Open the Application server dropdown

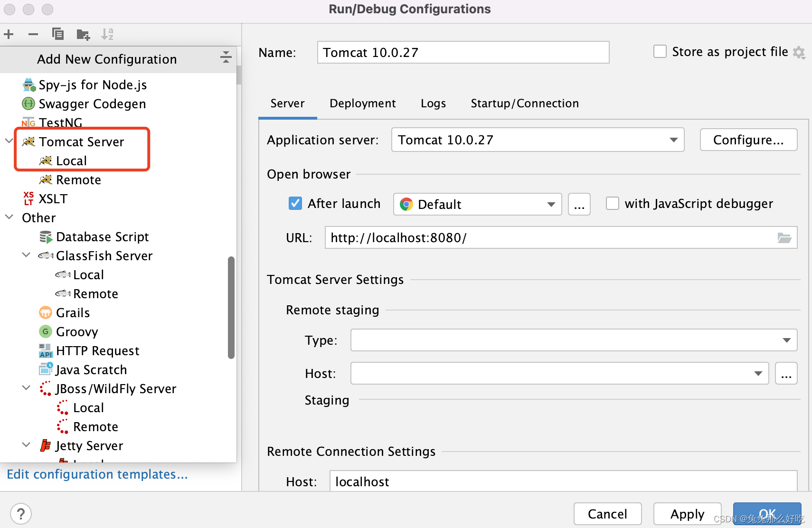pos(538,140)
